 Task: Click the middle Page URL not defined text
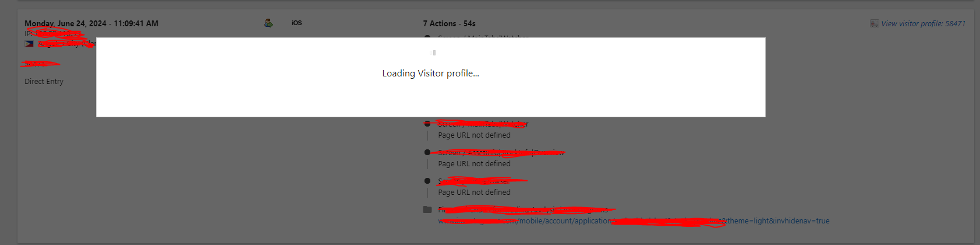tap(474, 163)
